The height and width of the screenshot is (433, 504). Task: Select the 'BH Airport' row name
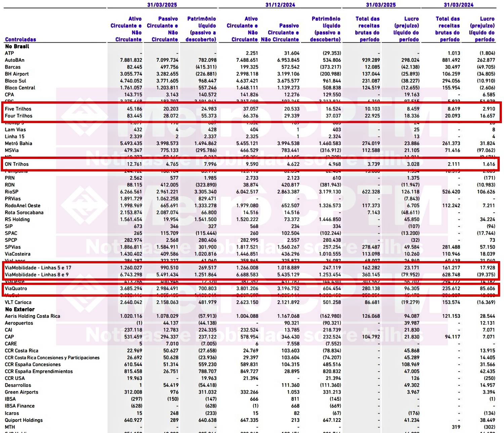(17, 74)
